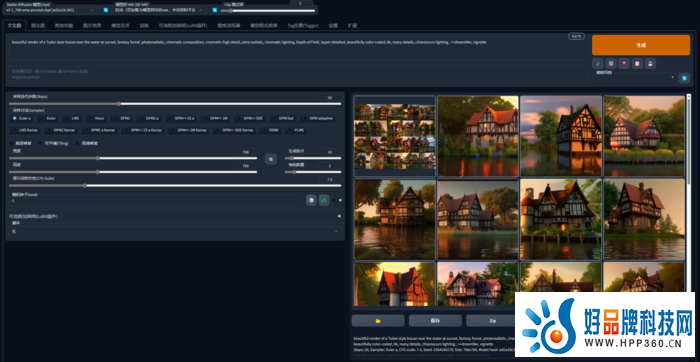Viewport: 700px width, 362px height.
Task: Switch to the Tag反推(Tagger) tab
Action: 303,25
